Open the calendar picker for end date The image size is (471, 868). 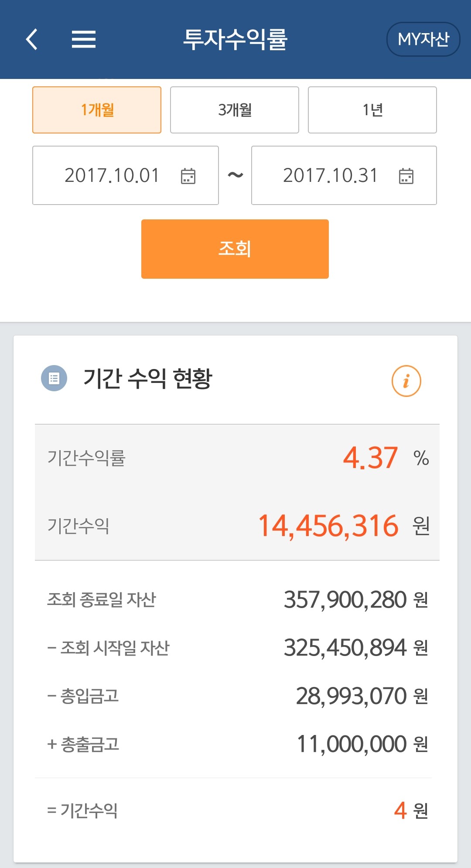tap(406, 175)
